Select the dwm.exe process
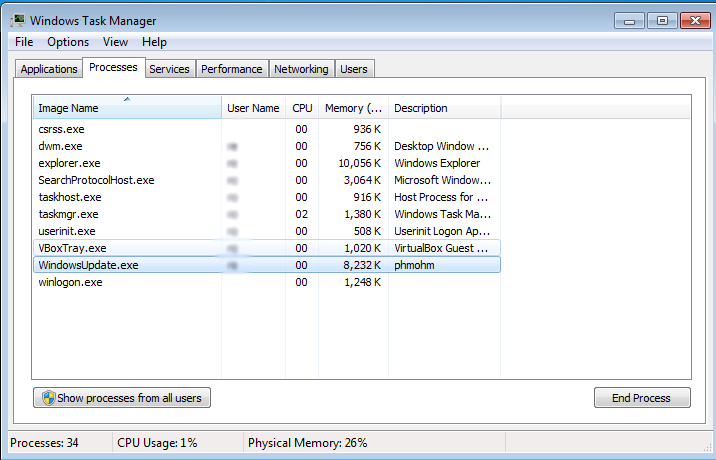Image resolution: width=716 pixels, height=460 pixels. pyautogui.click(x=267, y=146)
